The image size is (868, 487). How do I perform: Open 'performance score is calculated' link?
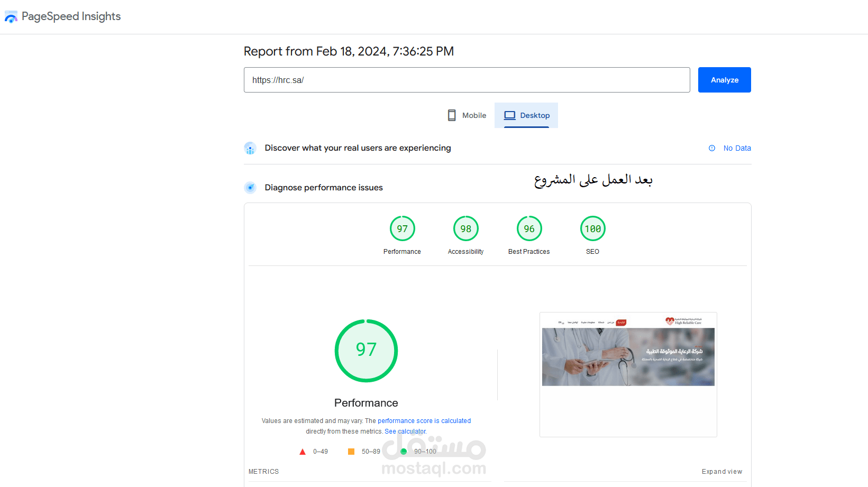pos(424,421)
